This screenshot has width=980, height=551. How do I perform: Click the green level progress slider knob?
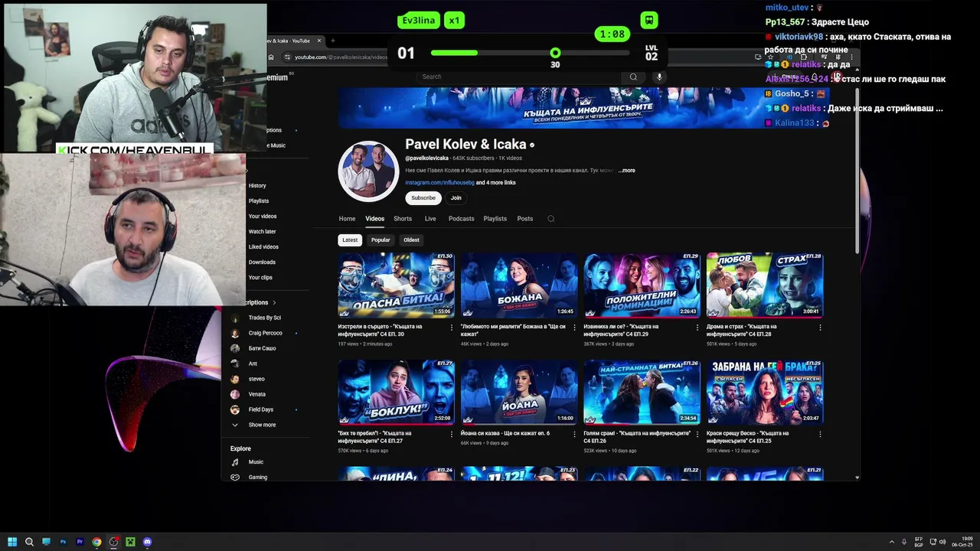pyautogui.click(x=555, y=53)
